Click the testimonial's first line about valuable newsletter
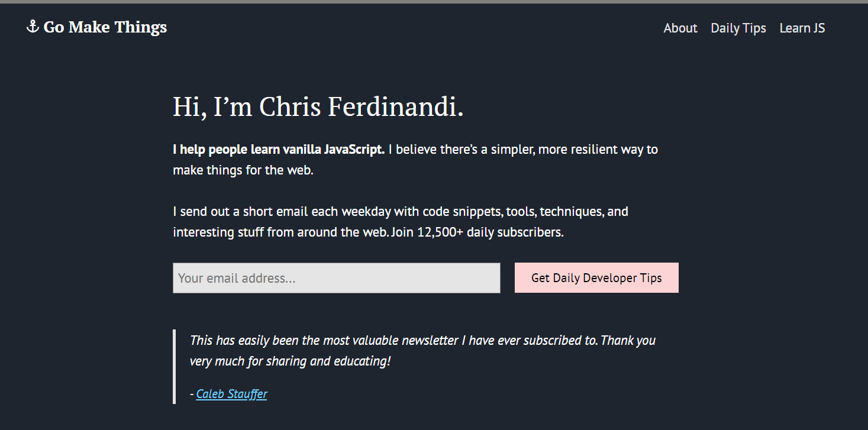 (423, 340)
